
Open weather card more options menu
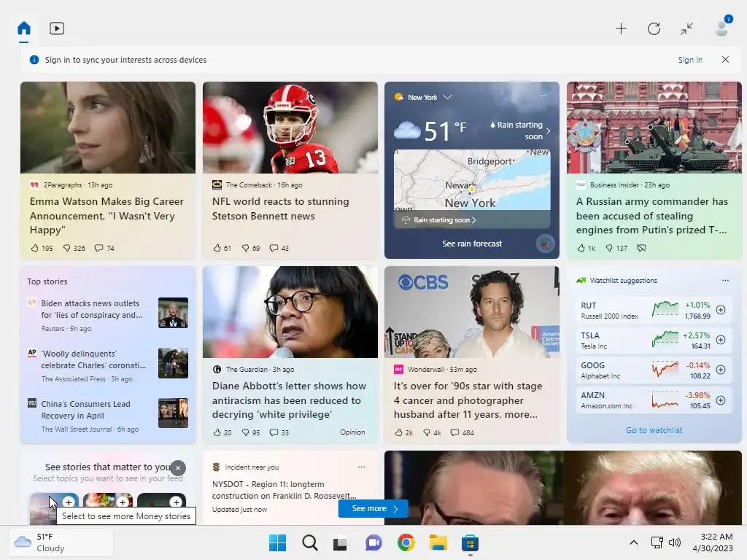[x=543, y=96]
